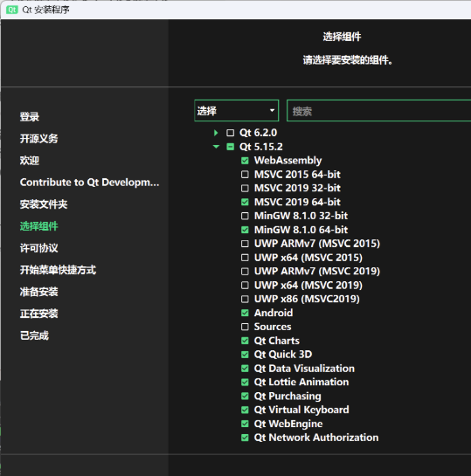The height and width of the screenshot is (476, 471).
Task: Click the 许可协议 sidebar step
Action: point(38,248)
